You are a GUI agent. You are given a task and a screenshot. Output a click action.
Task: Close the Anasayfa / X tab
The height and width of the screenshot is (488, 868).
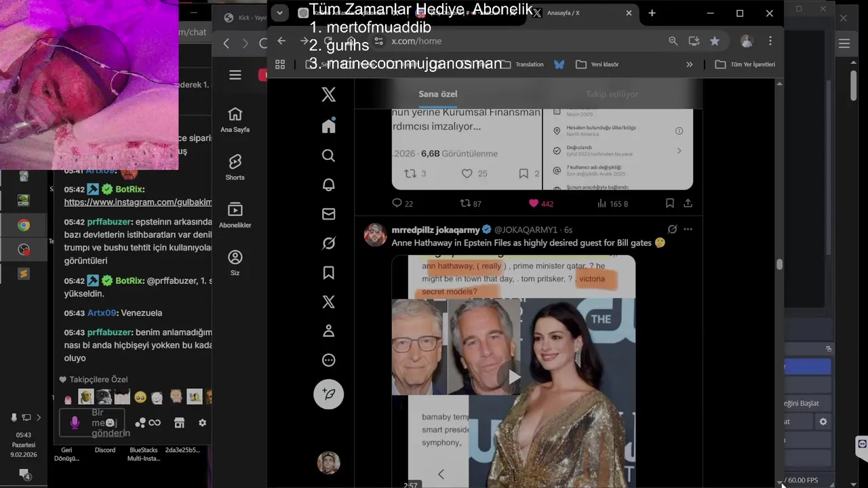pyautogui.click(x=629, y=13)
